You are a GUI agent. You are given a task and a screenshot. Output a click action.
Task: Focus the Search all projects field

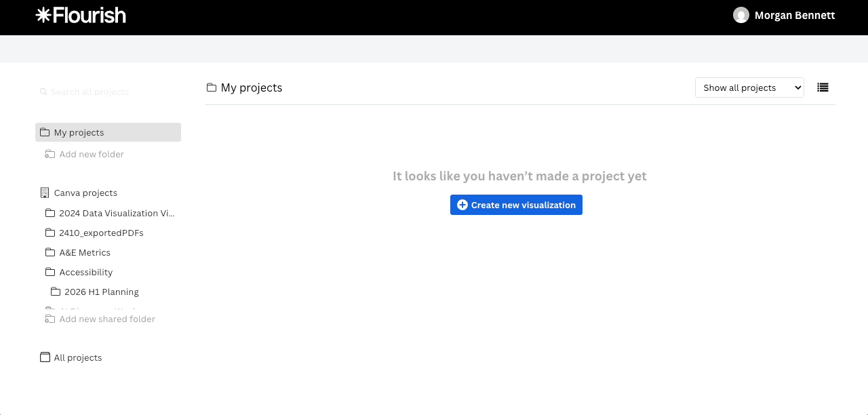[x=108, y=92]
